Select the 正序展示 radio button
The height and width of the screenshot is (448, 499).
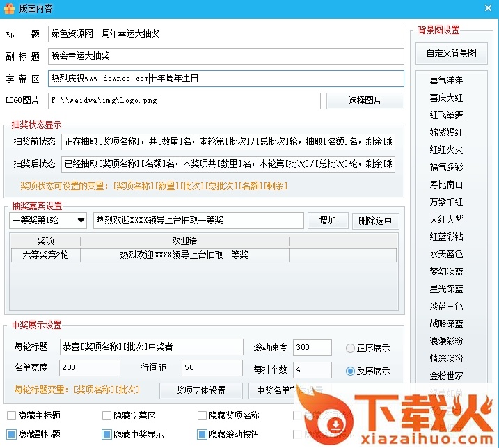(351, 348)
